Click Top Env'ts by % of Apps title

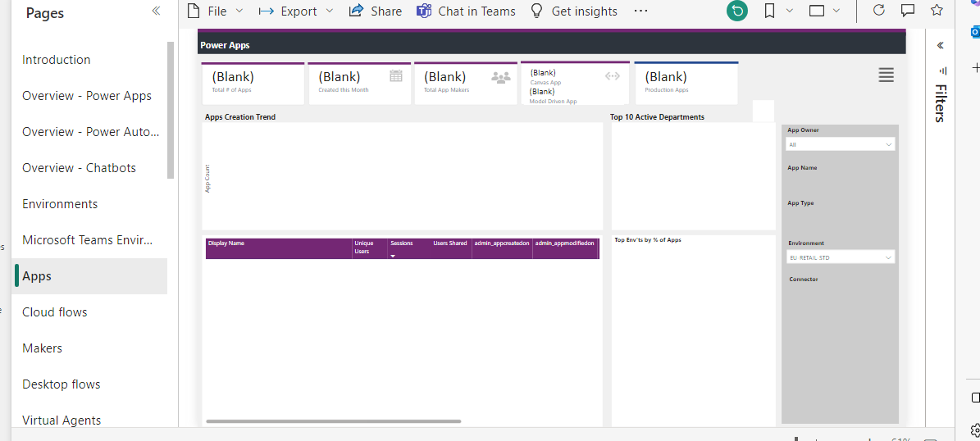pos(648,240)
